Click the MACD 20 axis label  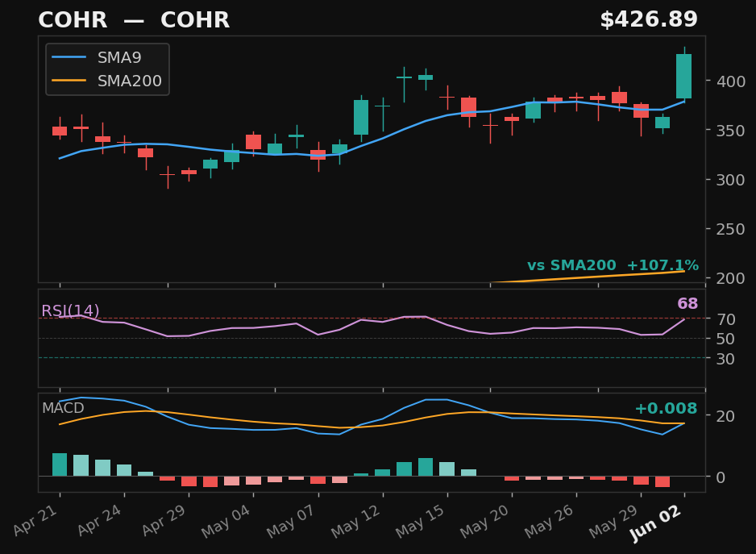pos(725,416)
